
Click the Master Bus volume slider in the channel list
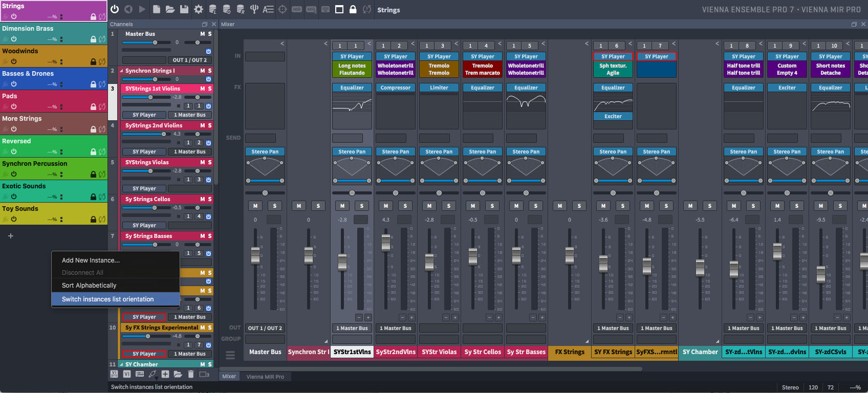(x=155, y=42)
